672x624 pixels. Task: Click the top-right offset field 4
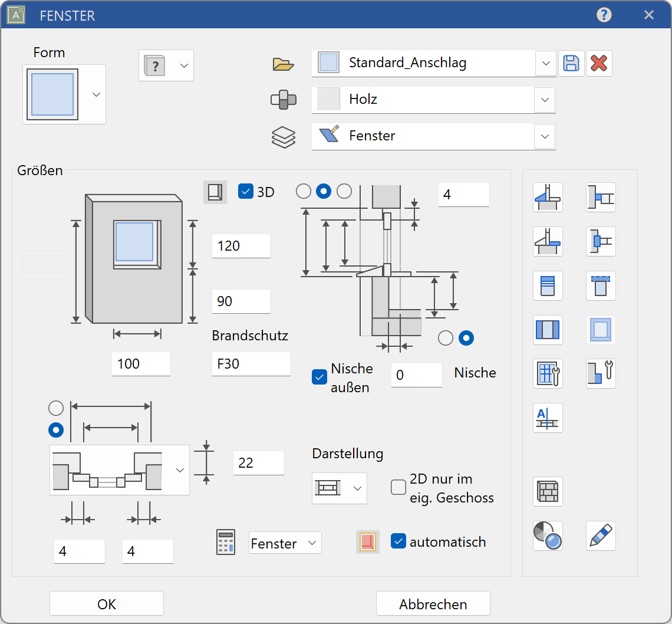464,195
